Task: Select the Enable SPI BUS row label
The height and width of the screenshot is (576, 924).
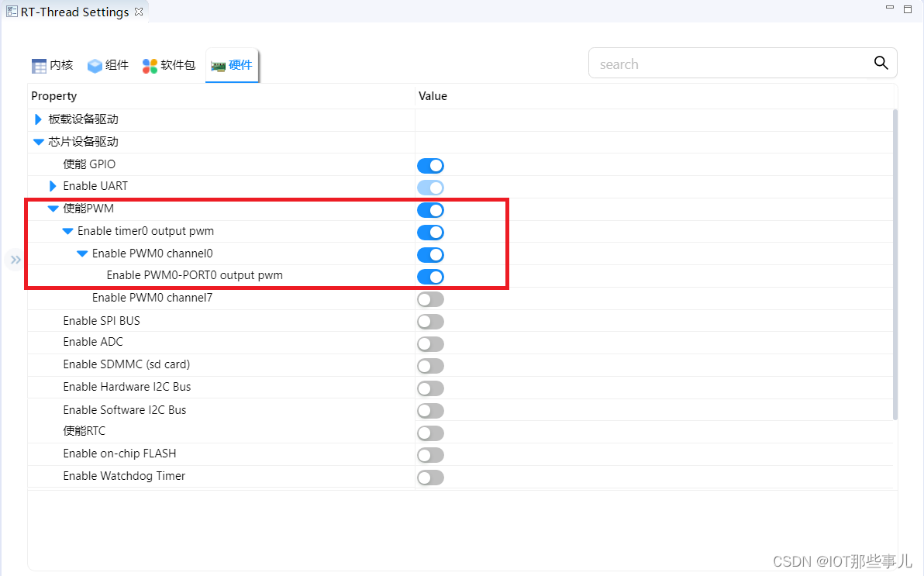Action: point(102,321)
